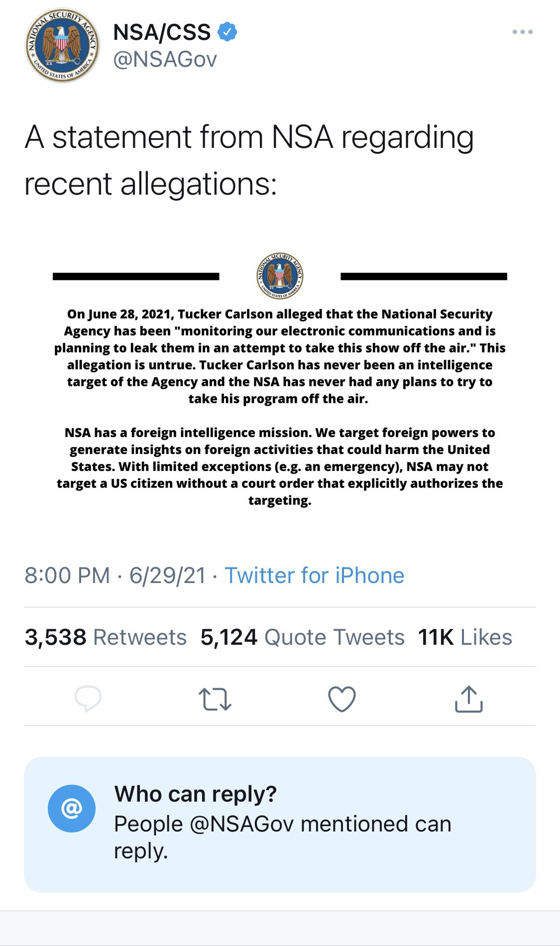The height and width of the screenshot is (946, 560).
Task: Like the tweet with heart icon
Action: 342,699
